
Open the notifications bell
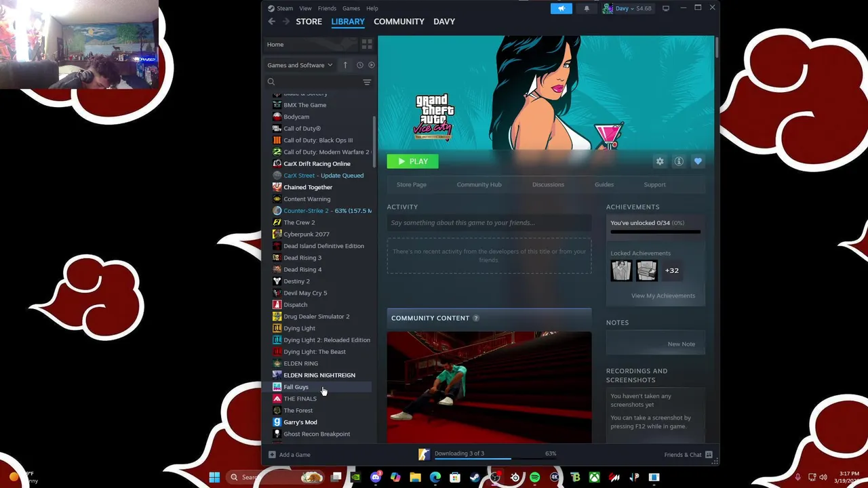[x=587, y=8]
